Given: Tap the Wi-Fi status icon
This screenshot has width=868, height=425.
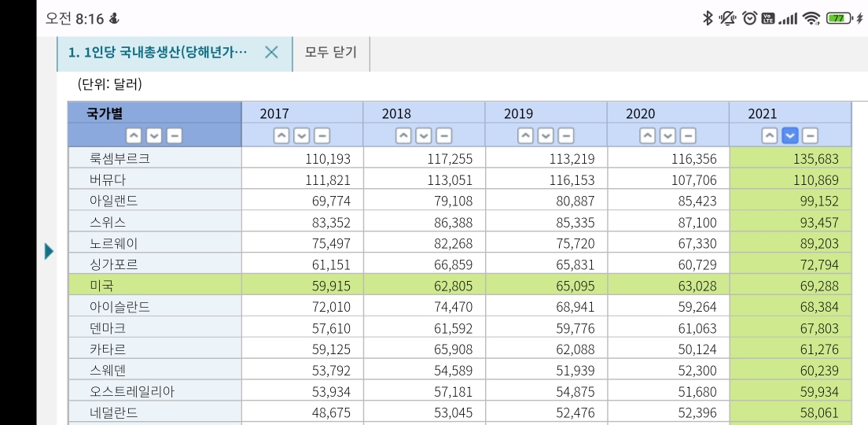Looking at the screenshot, I should 811,18.
